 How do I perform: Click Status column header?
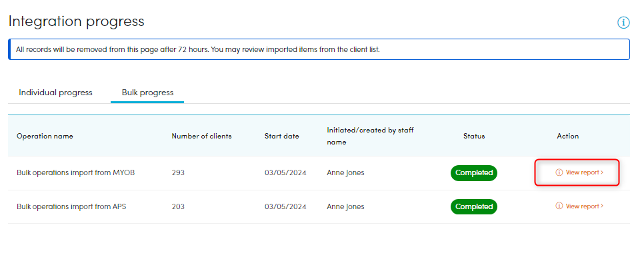point(474,136)
